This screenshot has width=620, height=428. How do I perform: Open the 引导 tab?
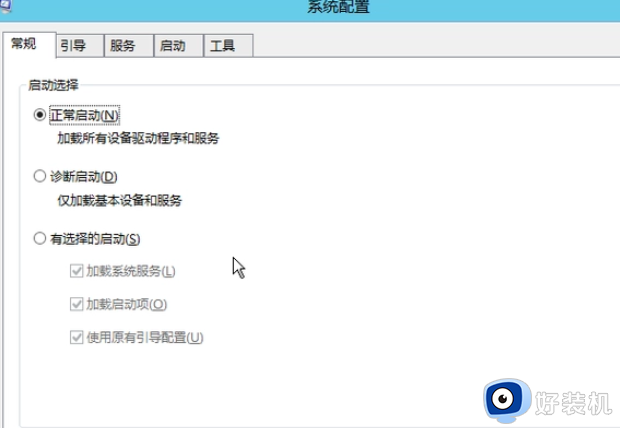80,46
